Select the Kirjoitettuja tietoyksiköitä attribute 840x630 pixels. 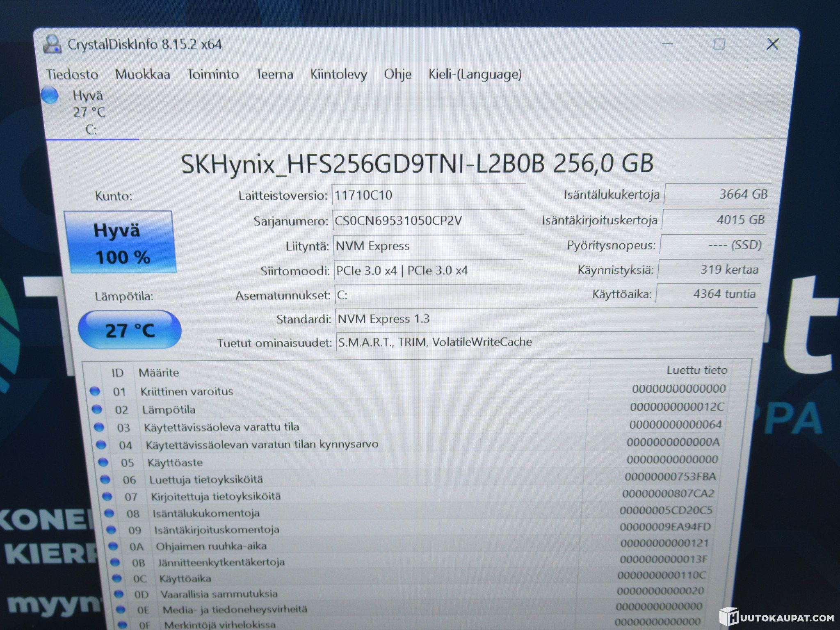coord(216,497)
